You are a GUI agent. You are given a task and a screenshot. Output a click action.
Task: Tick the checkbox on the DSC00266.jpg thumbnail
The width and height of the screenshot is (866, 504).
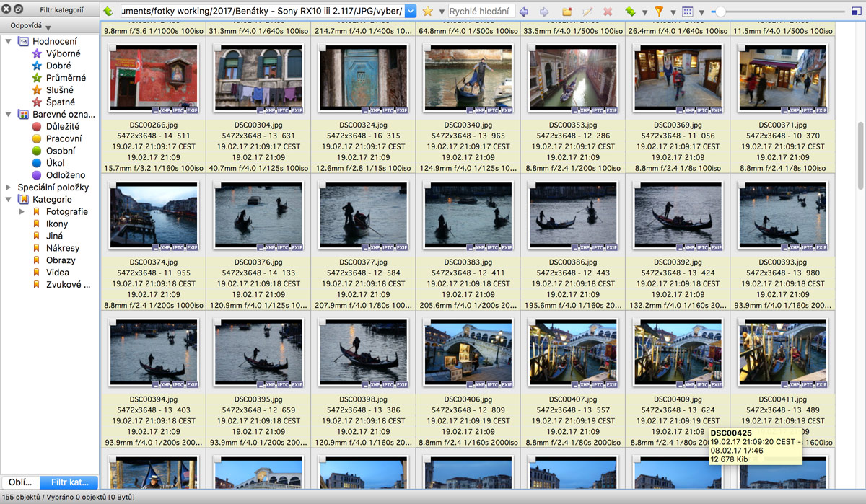(113, 48)
